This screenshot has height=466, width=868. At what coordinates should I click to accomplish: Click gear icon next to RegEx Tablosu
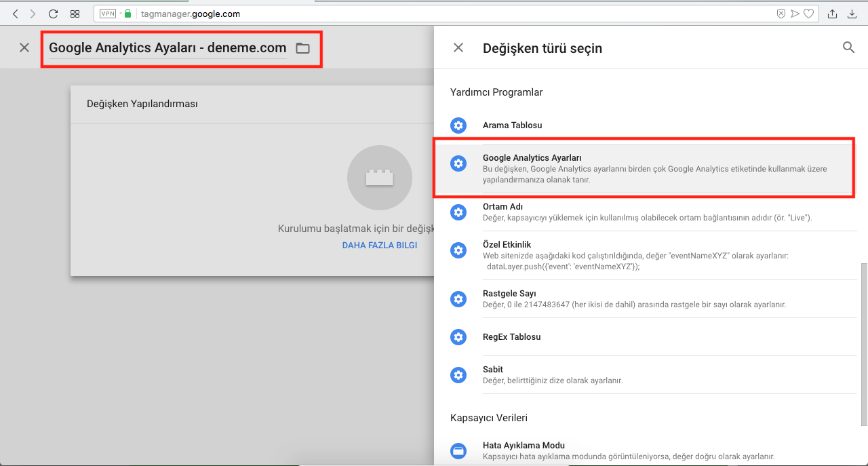click(458, 337)
